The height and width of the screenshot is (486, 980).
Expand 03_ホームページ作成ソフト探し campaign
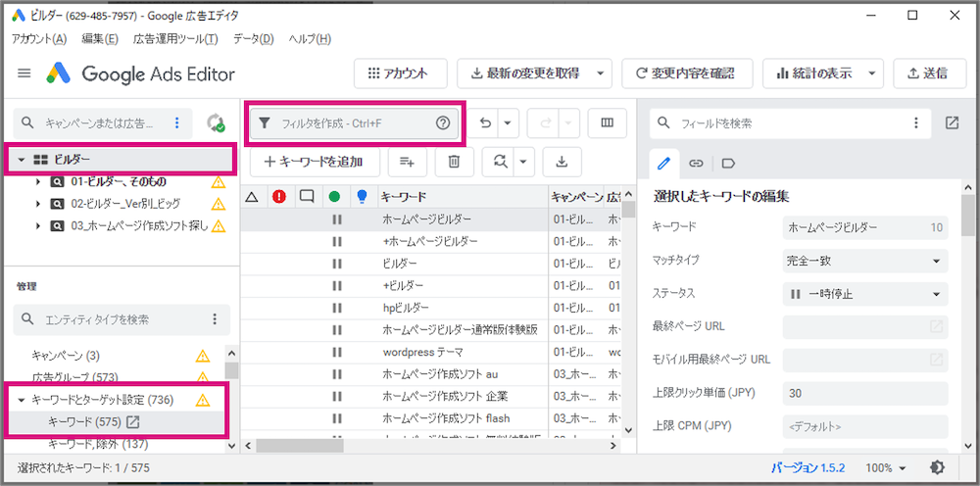point(38,225)
